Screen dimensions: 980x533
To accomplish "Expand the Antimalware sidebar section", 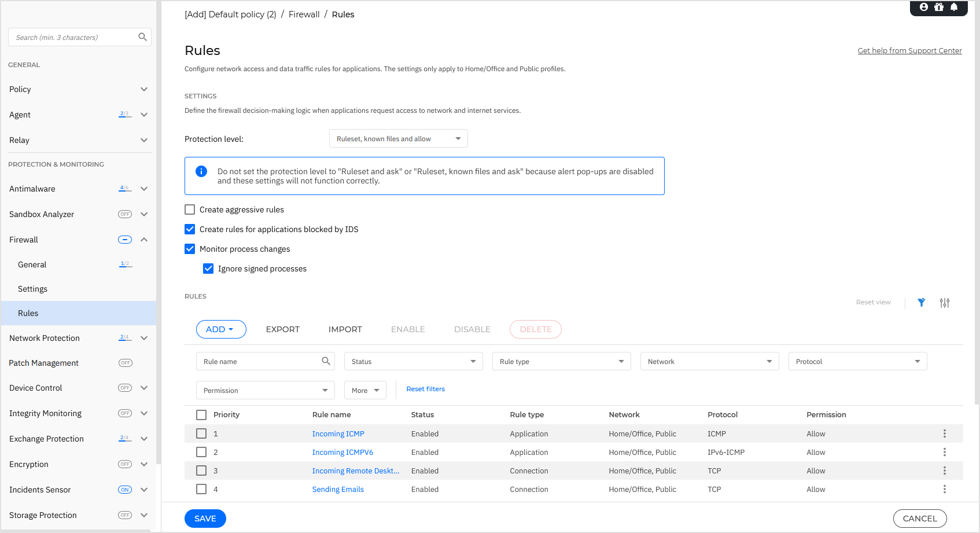I will 144,189.
